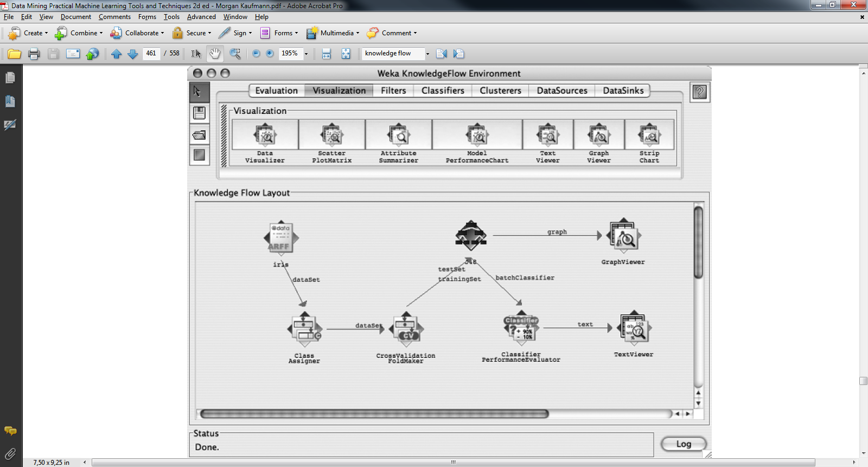The width and height of the screenshot is (868, 467).
Task: Click the document vertical scrollbar thumb
Action: (x=864, y=381)
